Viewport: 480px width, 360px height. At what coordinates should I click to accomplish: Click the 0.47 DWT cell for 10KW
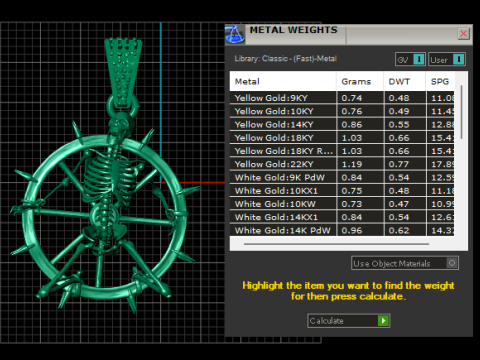405,204
